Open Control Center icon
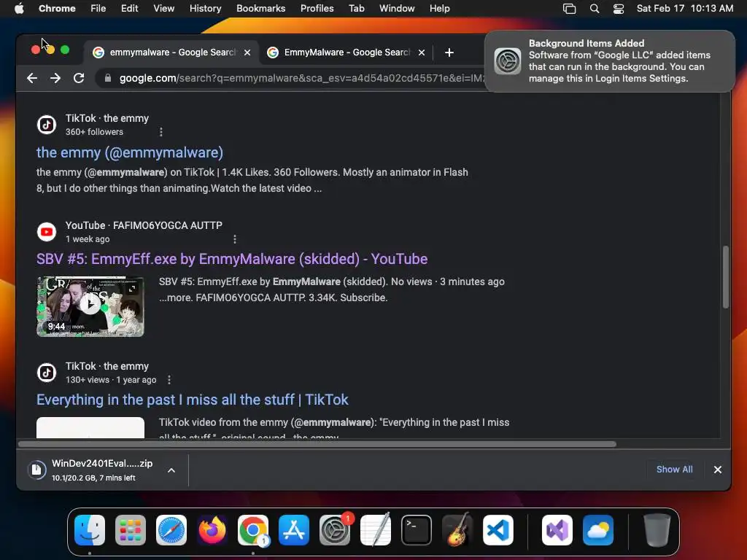Viewport: 747px width, 560px height. point(619,9)
